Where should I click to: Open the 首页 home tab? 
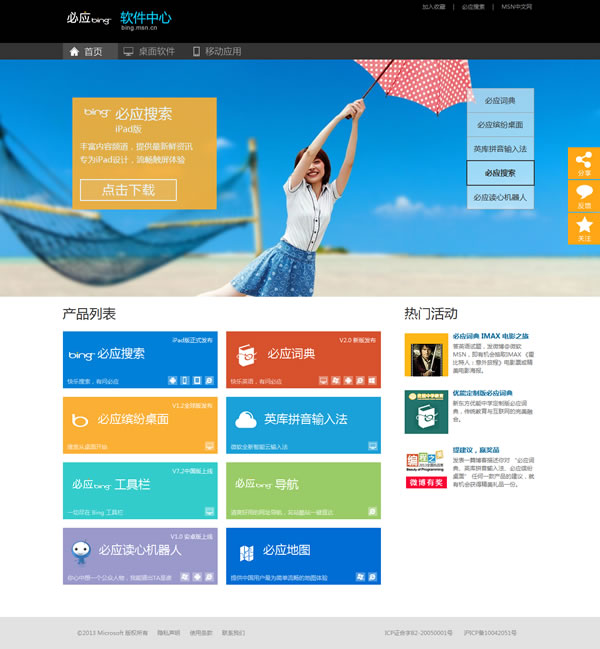[x=86, y=52]
